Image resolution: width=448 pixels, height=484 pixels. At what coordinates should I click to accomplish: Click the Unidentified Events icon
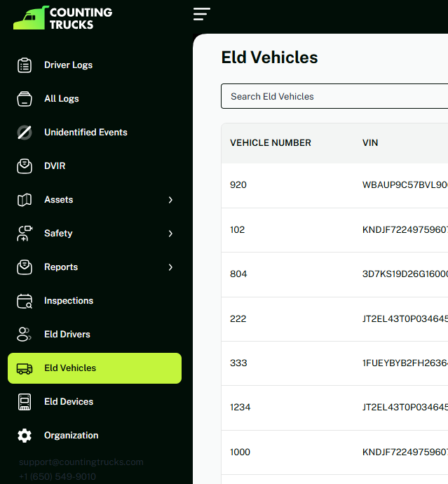pos(25,133)
